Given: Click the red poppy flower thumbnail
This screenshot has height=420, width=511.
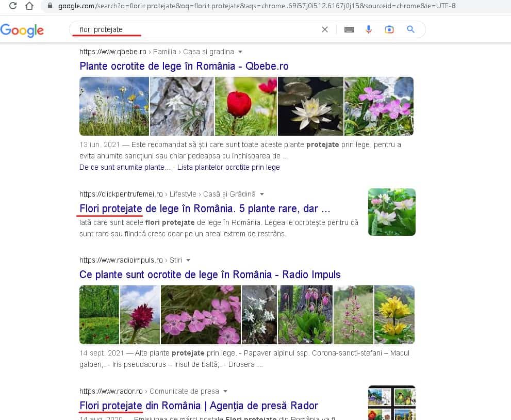Looking at the screenshot, I should pos(245,106).
